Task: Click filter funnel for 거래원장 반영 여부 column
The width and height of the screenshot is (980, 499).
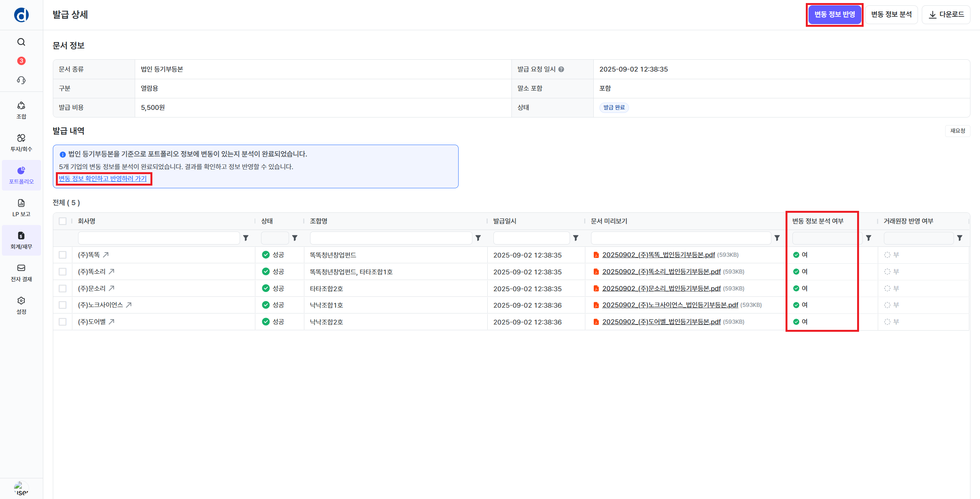Action: pyautogui.click(x=960, y=238)
